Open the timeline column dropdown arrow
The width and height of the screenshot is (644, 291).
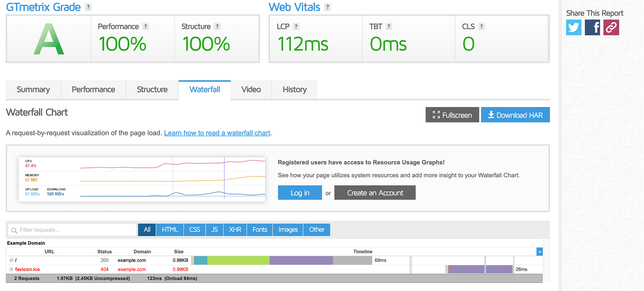(x=540, y=252)
